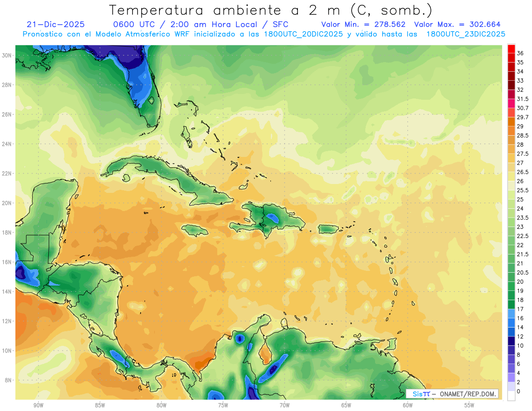Click the '29.7' value on the color scale

(x=523, y=117)
